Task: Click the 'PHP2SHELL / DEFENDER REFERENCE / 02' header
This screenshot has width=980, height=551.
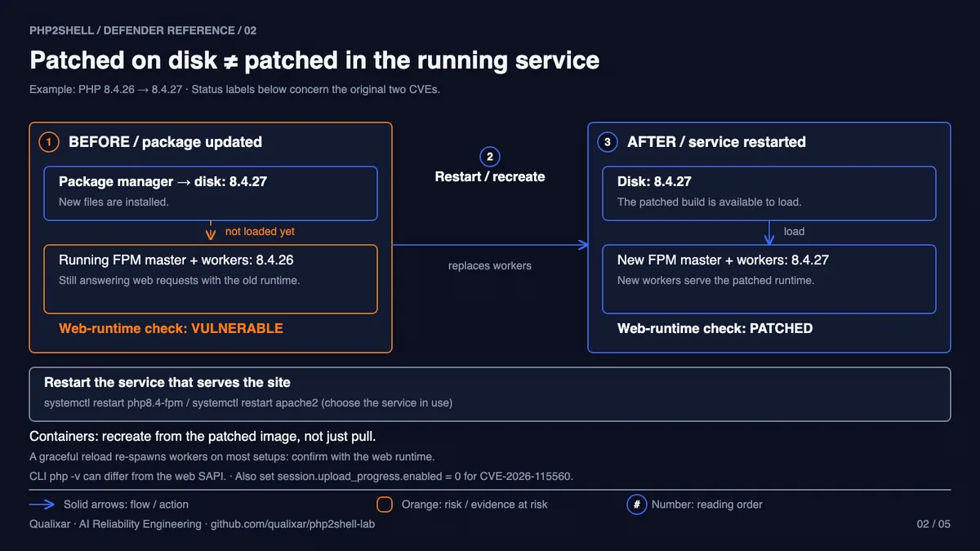Action: click(143, 30)
